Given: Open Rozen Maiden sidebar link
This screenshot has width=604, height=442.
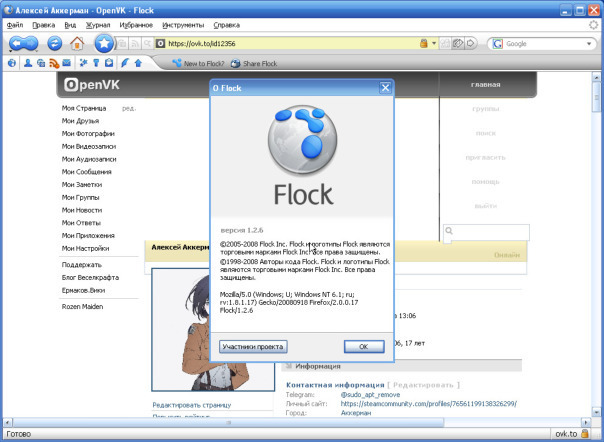Looking at the screenshot, I should coord(82,307).
